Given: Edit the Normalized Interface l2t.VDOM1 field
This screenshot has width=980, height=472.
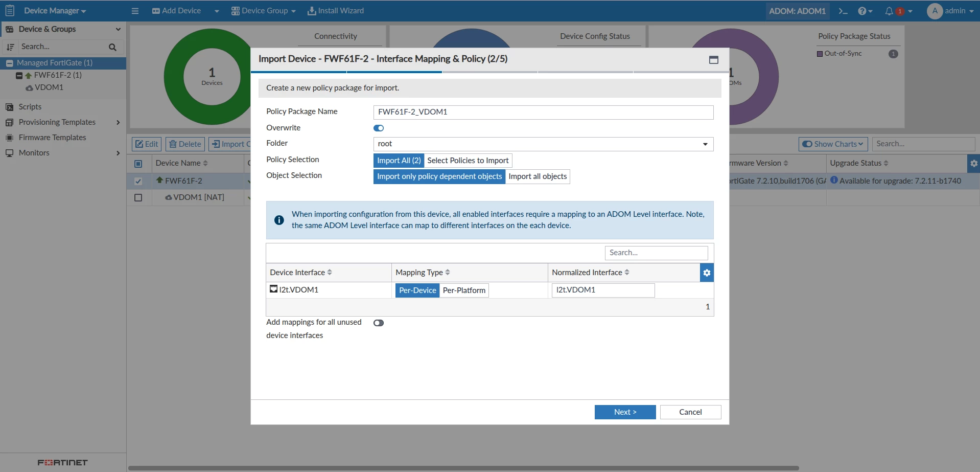Looking at the screenshot, I should (603, 290).
